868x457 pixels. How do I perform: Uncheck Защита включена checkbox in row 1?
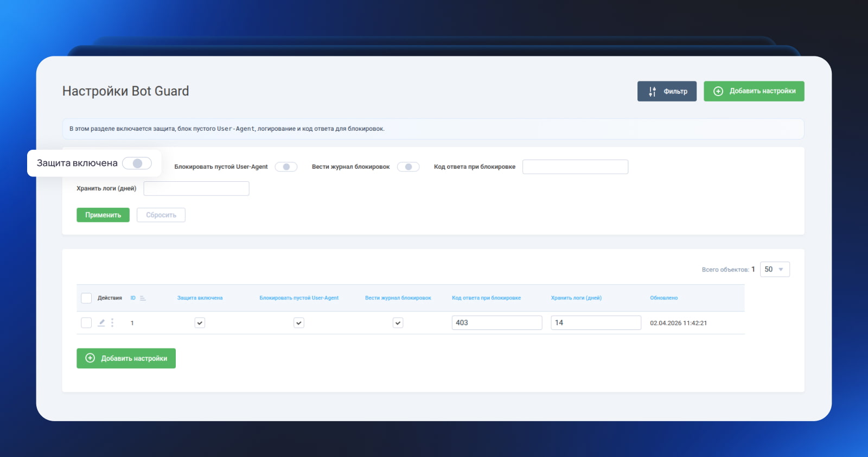point(200,323)
